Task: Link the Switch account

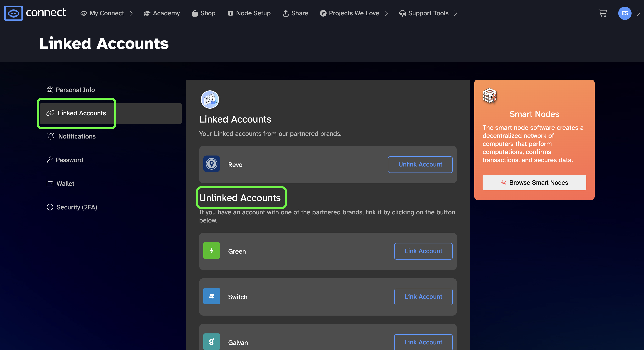Action: point(423,297)
